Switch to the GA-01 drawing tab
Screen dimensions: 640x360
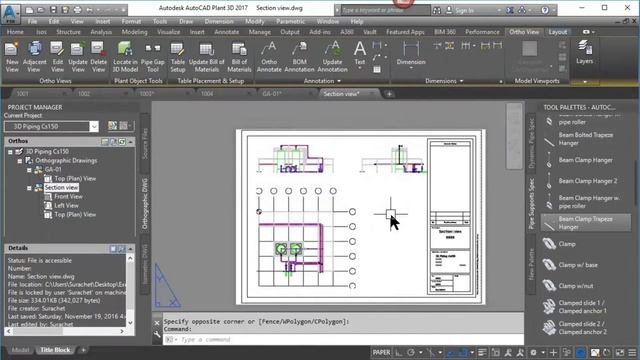coord(271,94)
